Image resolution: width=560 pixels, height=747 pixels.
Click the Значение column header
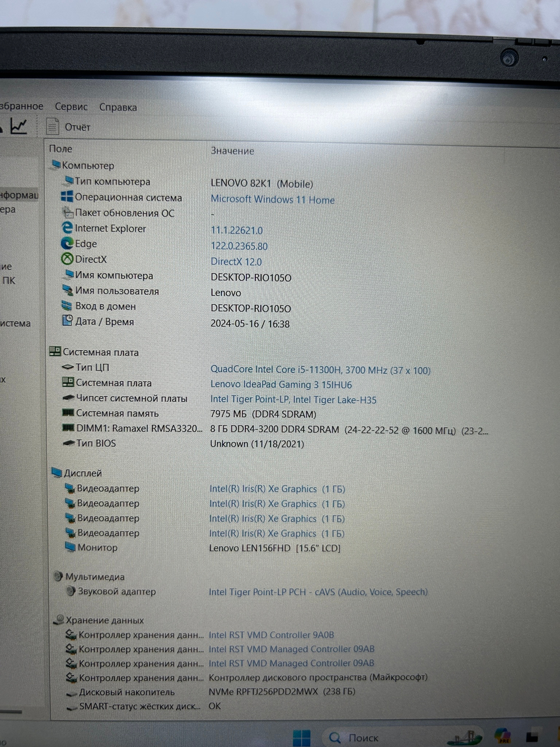(232, 151)
